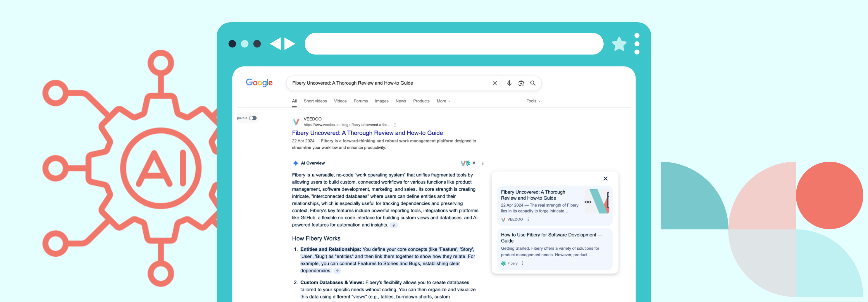The image size is (868, 302).
Task: Switch to the Images search tab
Action: point(381,101)
